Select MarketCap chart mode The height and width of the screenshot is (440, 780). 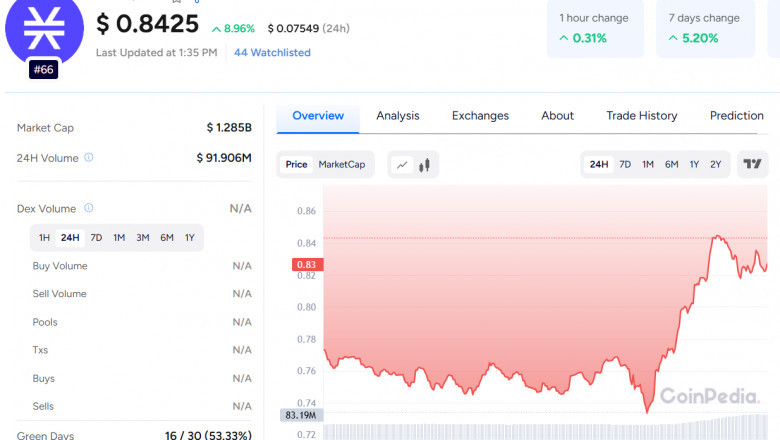(342, 165)
